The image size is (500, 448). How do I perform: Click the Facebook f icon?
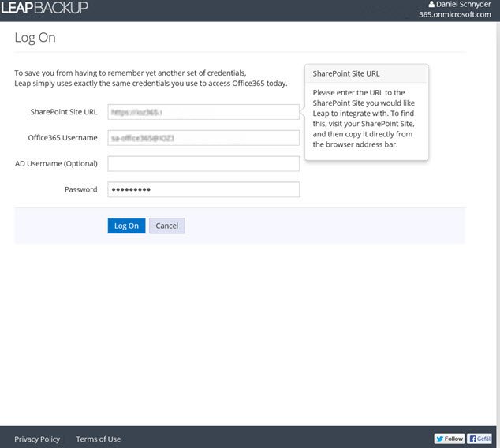click(473, 439)
